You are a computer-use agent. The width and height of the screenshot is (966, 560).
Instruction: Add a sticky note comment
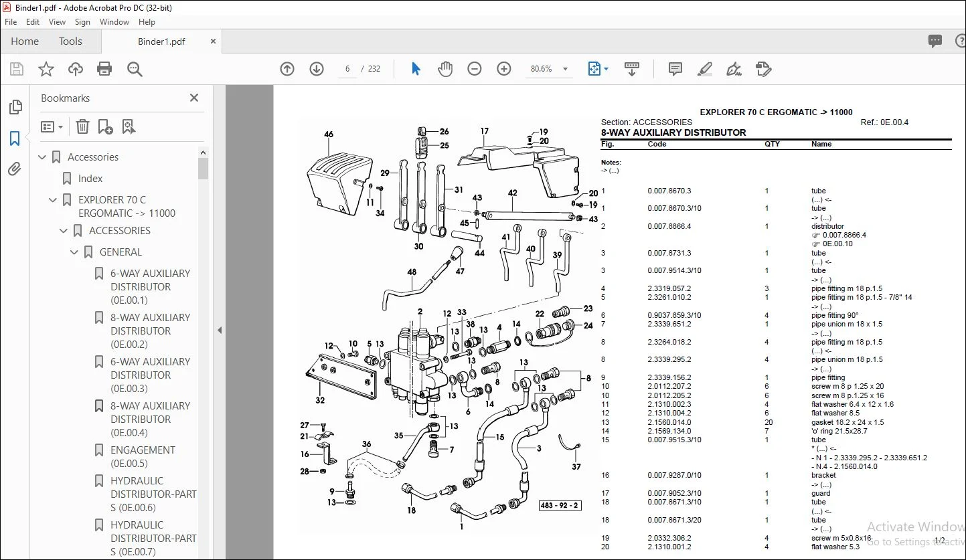[675, 69]
